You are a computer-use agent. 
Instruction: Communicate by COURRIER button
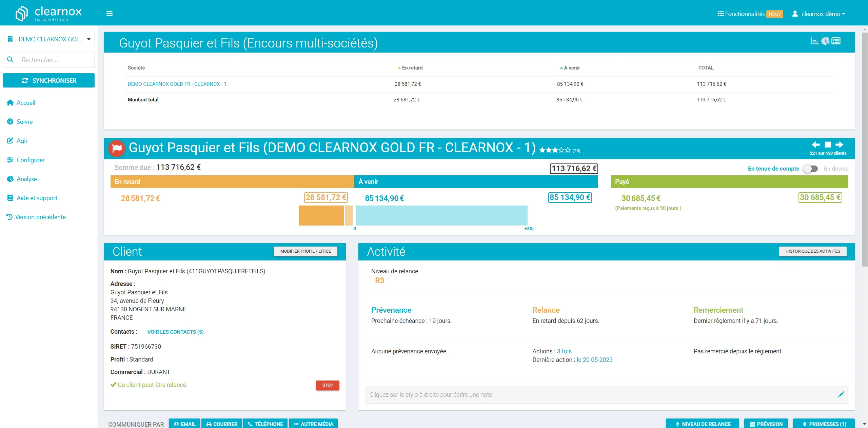[x=222, y=424]
